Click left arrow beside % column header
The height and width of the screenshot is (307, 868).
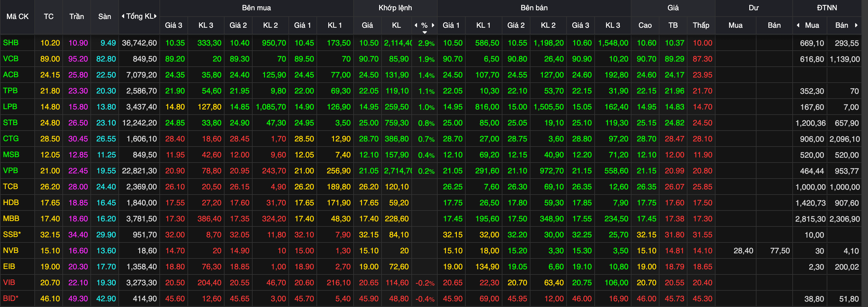tap(416, 25)
